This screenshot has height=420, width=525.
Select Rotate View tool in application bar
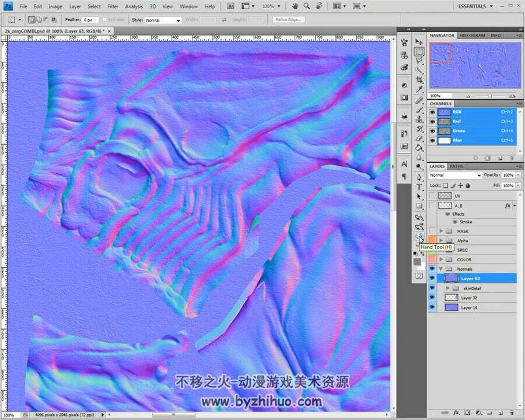click(x=319, y=6)
